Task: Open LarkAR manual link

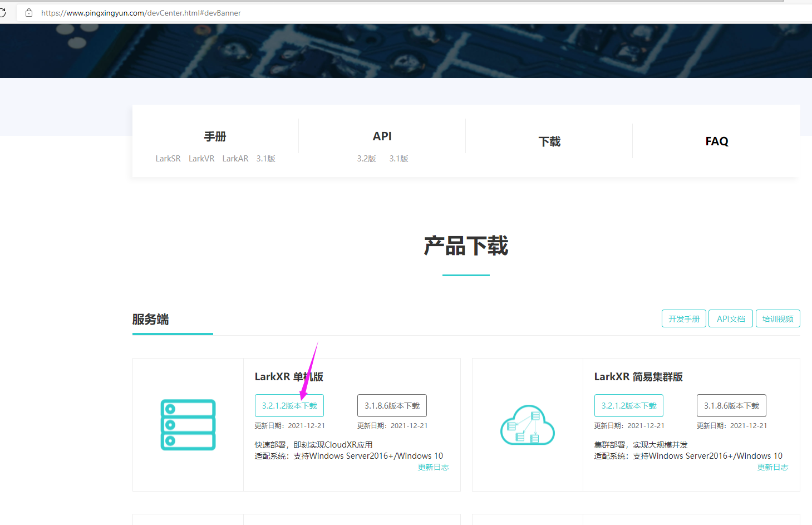Action: (235, 159)
